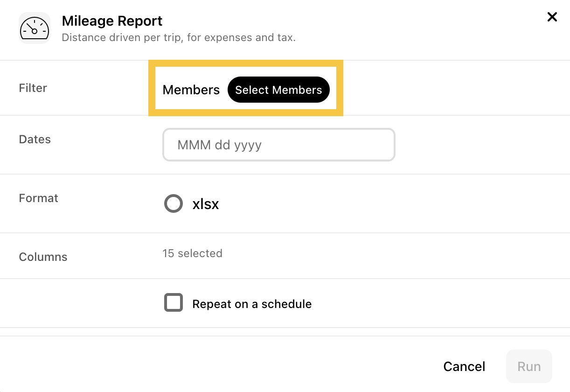Click the distance driven per trip description

pos(179,37)
